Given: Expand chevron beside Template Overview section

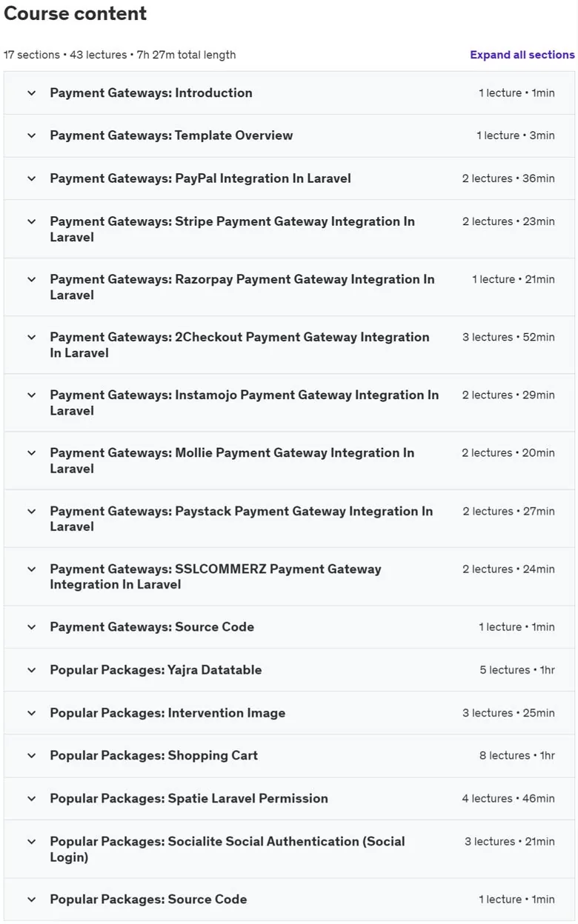Looking at the screenshot, I should tap(31, 135).
